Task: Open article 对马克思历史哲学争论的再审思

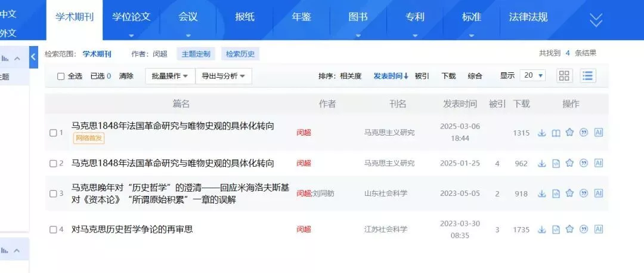Action: pyautogui.click(x=132, y=229)
